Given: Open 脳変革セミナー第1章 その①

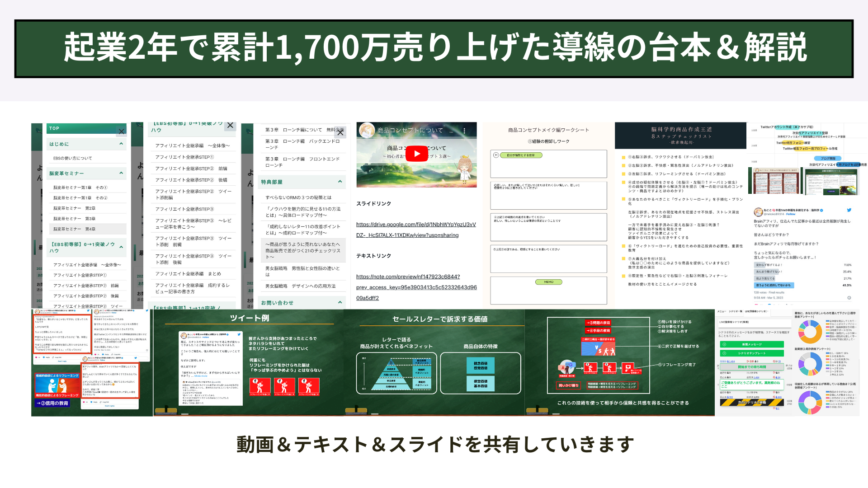Looking at the screenshot, I should pos(80,188).
